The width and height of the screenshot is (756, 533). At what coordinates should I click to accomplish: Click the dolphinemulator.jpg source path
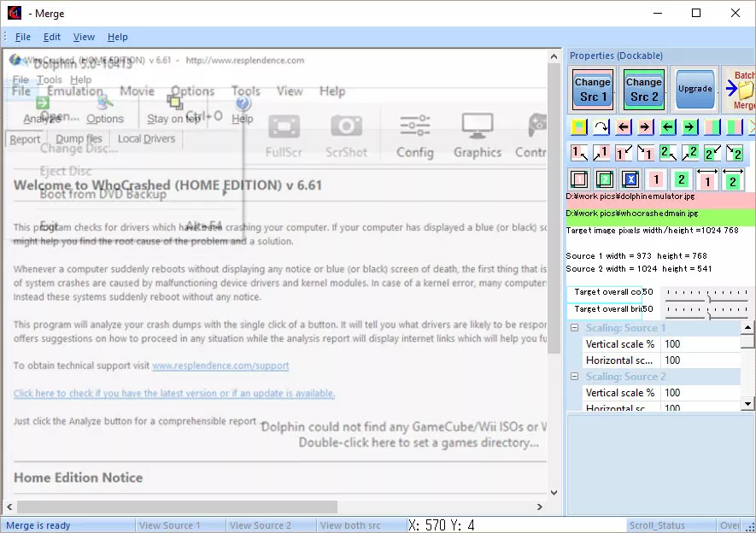[x=630, y=196]
